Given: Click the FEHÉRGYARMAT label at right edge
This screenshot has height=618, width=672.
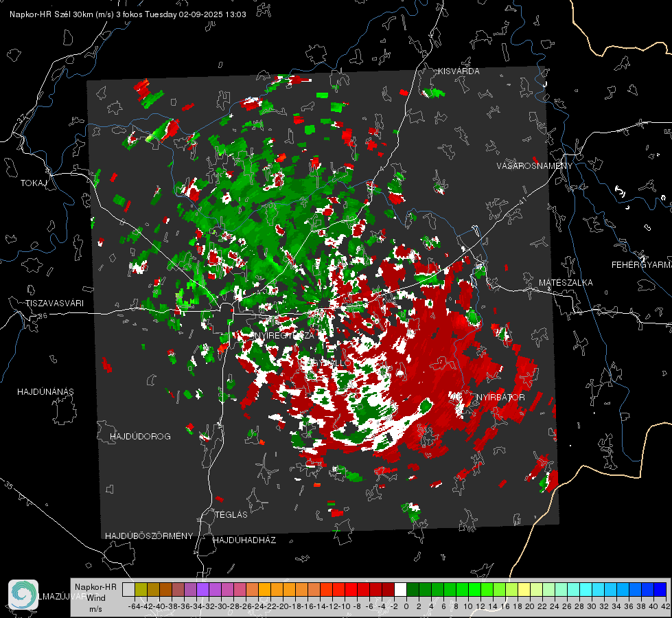Looking at the screenshot, I should pos(642,265).
